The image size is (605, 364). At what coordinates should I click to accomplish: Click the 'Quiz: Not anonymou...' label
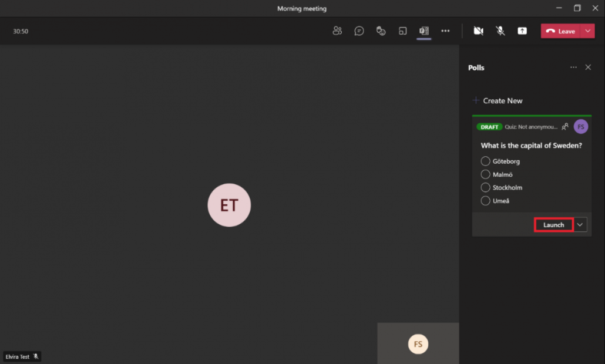[531, 127]
